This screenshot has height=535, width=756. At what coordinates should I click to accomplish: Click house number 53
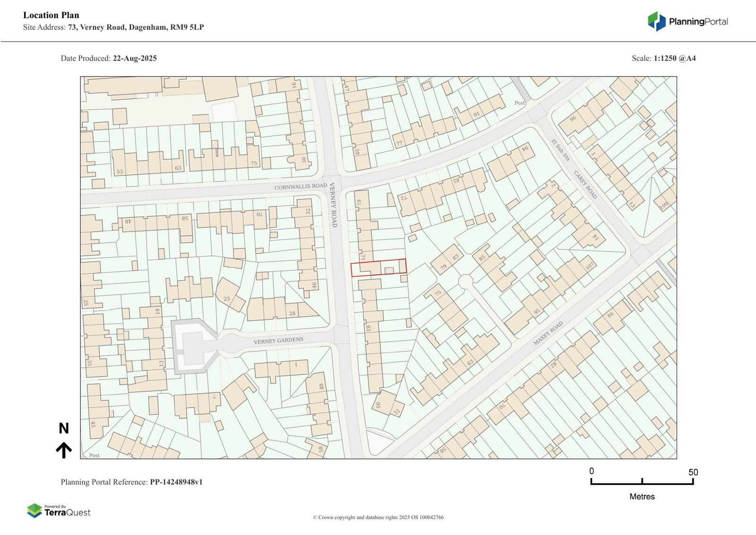(x=120, y=172)
